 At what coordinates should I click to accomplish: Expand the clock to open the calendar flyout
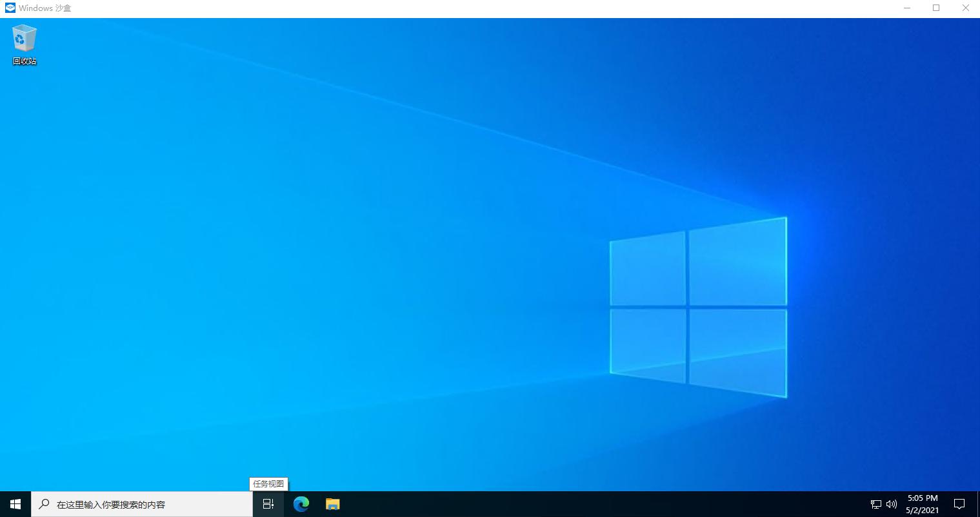(922, 504)
